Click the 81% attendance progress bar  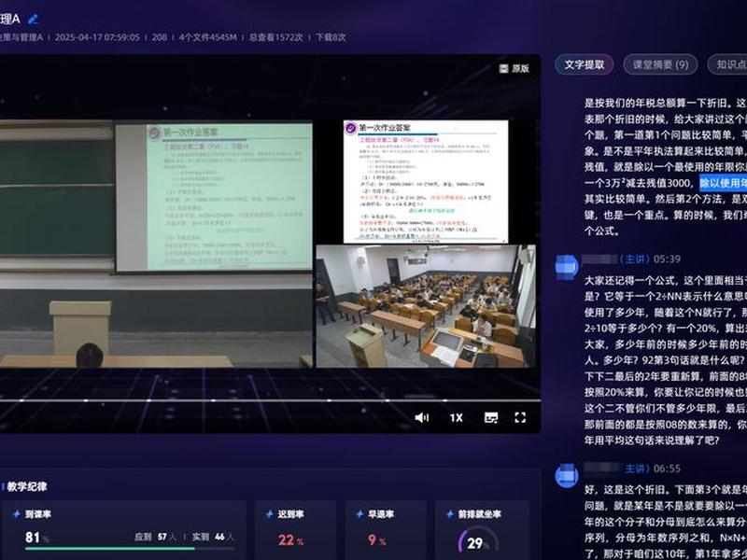pos(130,549)
